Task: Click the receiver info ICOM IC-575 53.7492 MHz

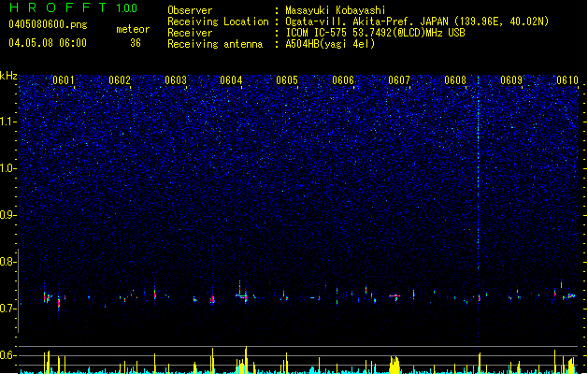Action: click(x=375, y=33)
